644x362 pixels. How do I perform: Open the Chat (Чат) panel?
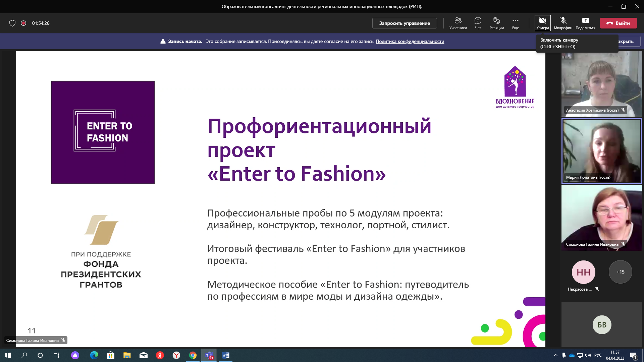point(478,23)
